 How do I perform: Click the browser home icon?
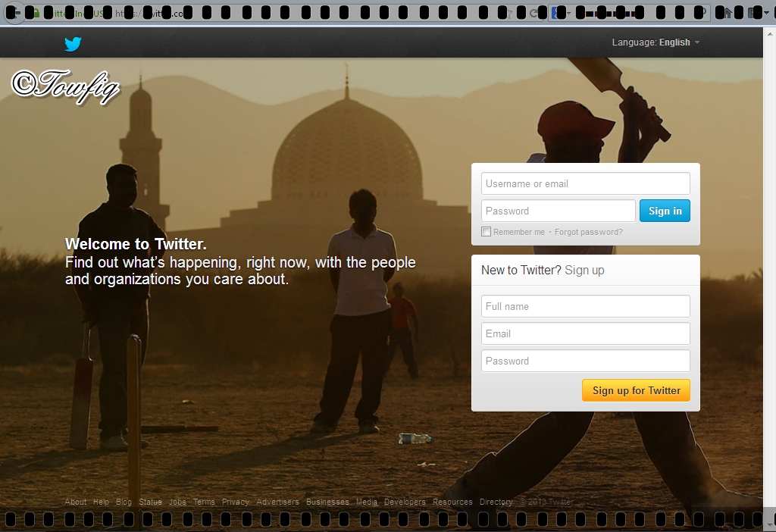click(727, 13)
